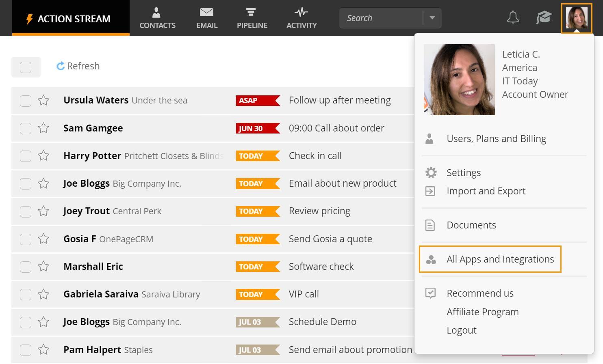603x364 pixels.
Task: Open the notifications bell icon
Action: pyautogui.click(x=513, y=18)
